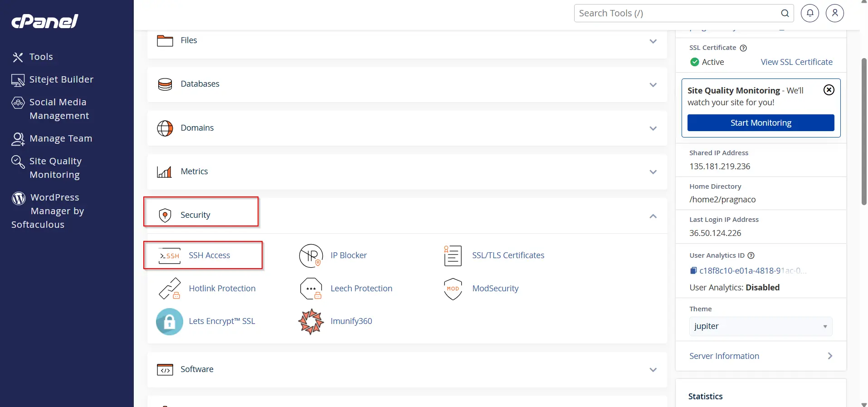Screen dimensions: 868x407
Task: Click the Manage Team icon
Action: [x=18, y=139]
